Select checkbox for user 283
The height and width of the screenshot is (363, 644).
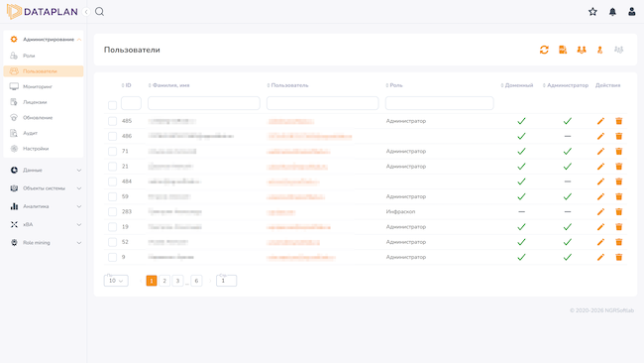[112, 211]
